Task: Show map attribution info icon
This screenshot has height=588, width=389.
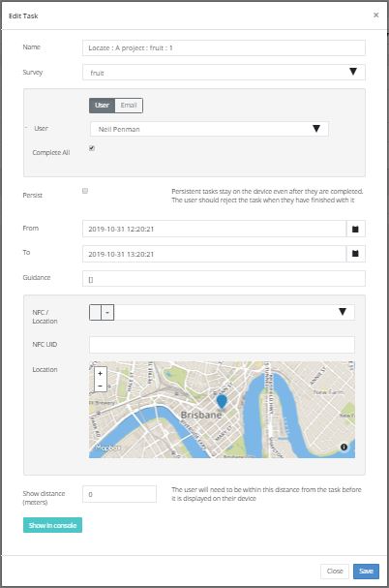Action: click(x=344, y=447)
